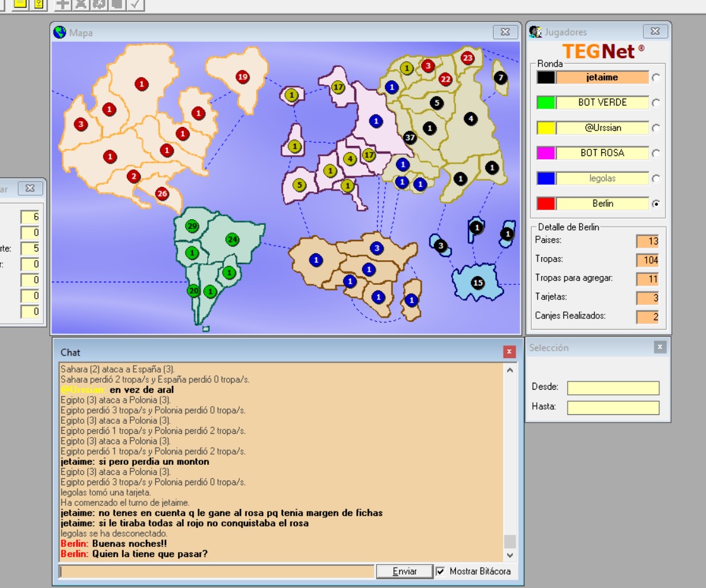Select black army marker showing 37

click(410, 138)
